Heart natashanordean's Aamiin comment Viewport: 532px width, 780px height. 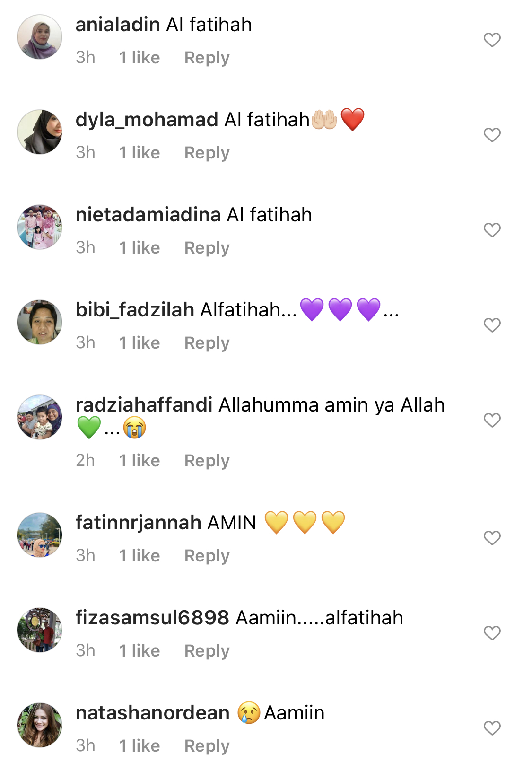492,728
